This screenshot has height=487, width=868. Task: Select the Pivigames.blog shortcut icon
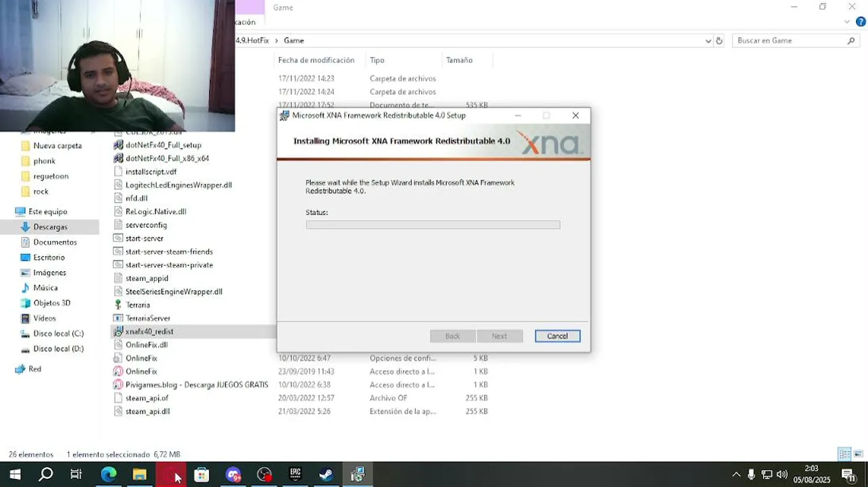(118, 385)
